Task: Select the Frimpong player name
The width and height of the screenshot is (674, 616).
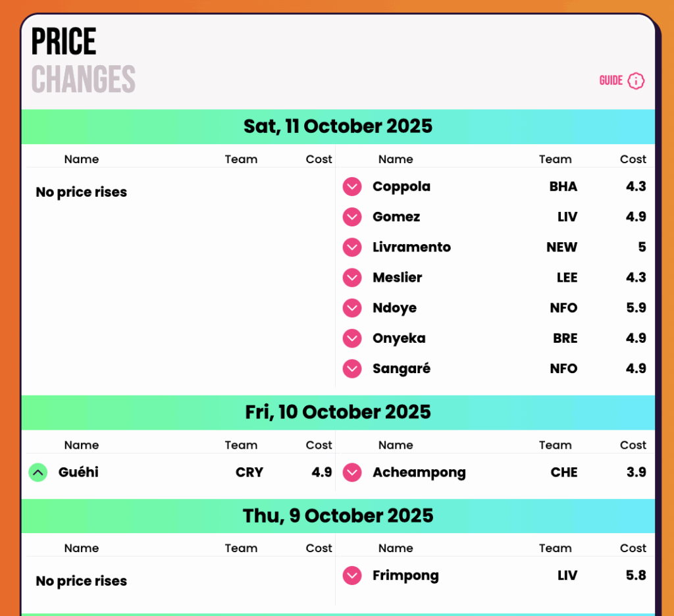Action: 405,576
